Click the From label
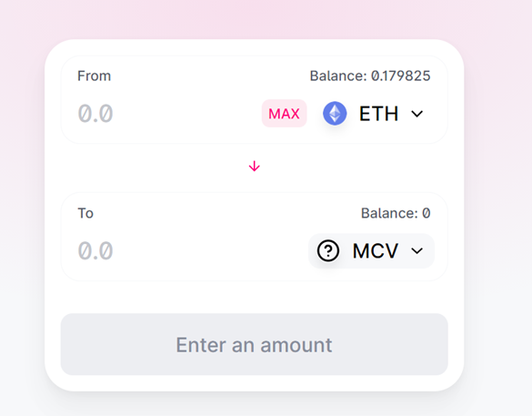 [x=94, y=76]
